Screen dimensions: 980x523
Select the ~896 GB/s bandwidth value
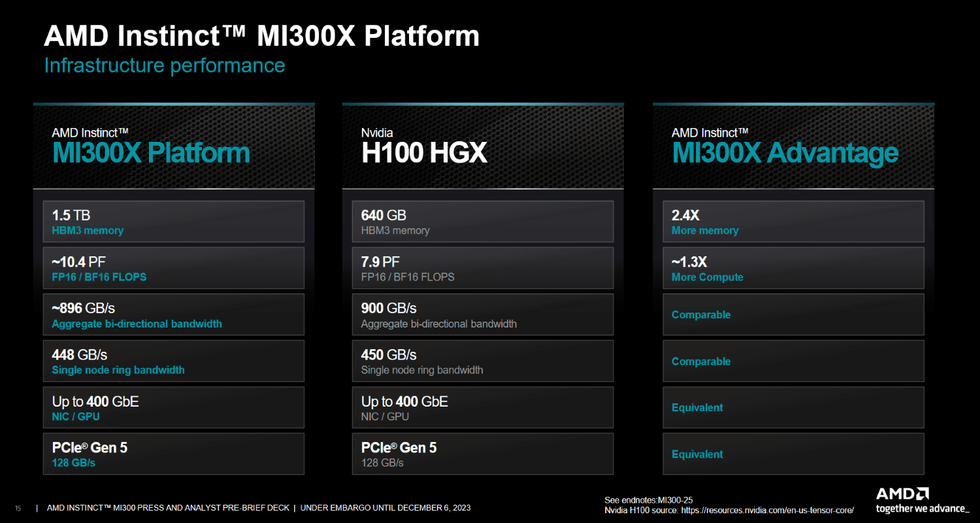tap(83, 308)
